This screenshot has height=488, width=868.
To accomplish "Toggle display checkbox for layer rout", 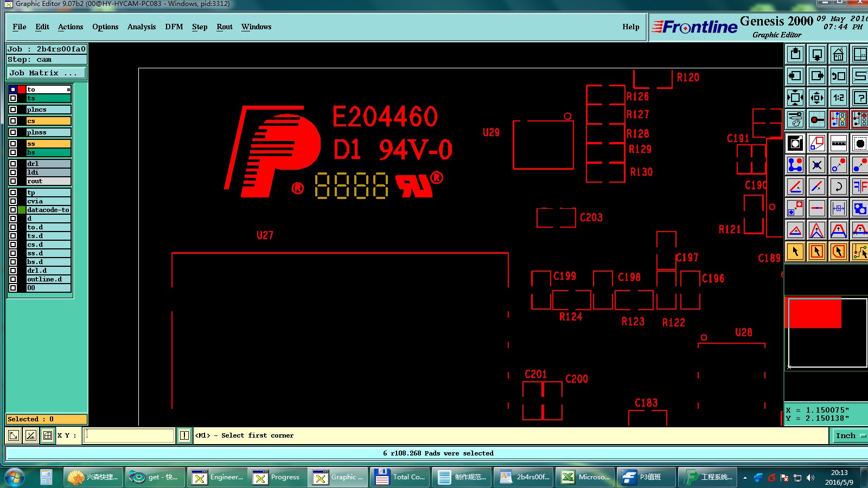I will (x=13, y=181).
